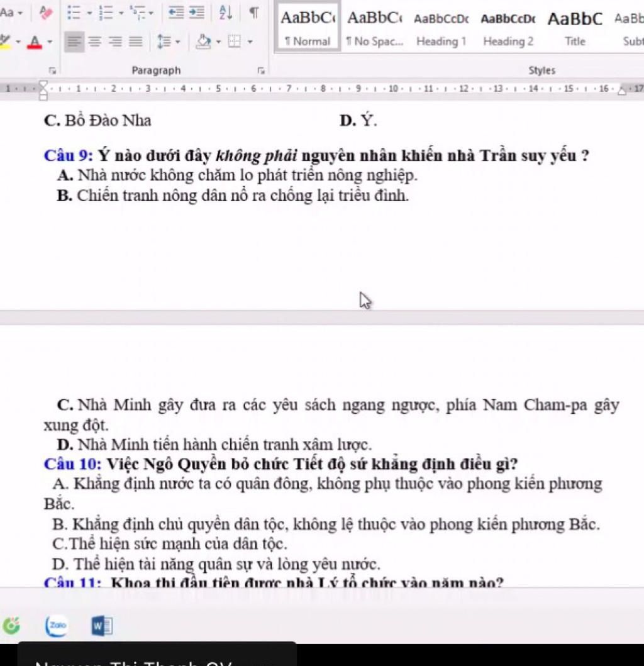Open the Font dialog launcher
The height and width of the screenshot is (666, 644).
pos(52,70)
